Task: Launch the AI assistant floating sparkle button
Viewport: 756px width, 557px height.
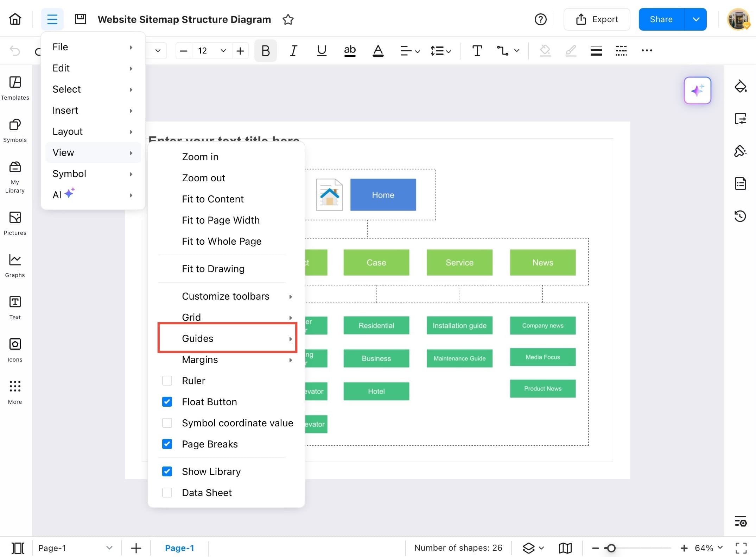Action: click(697, 90)
